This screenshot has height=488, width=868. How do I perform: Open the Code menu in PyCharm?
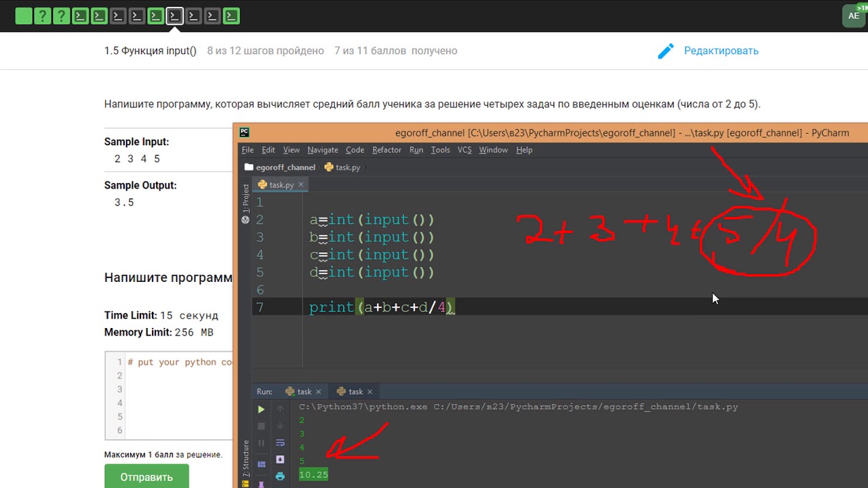(x=355, y=150)
